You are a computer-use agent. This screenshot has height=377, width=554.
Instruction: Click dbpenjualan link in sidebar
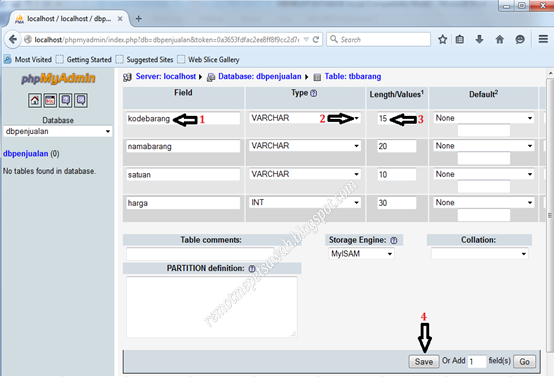25,154
